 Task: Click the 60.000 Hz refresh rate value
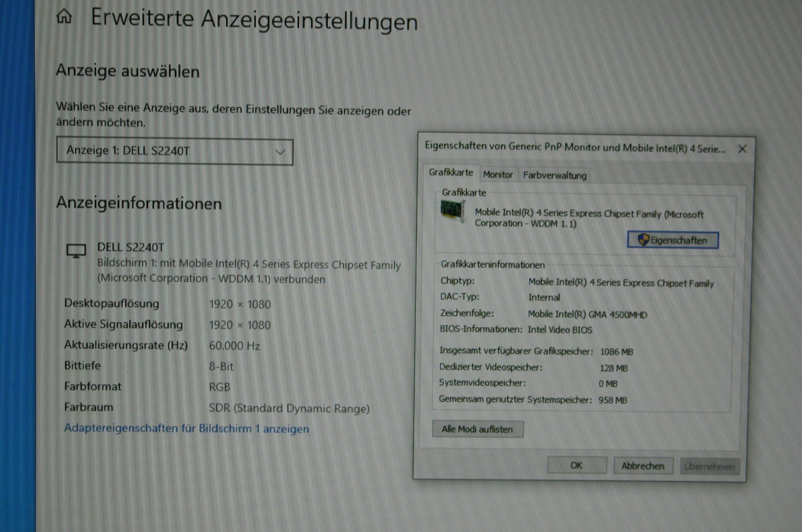tap(234, 346)
